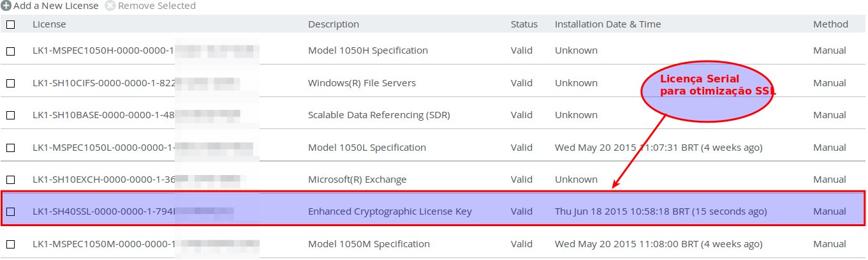Sort by the License column header
Viewport: 868px width, 260px height.
pos(49,24)
